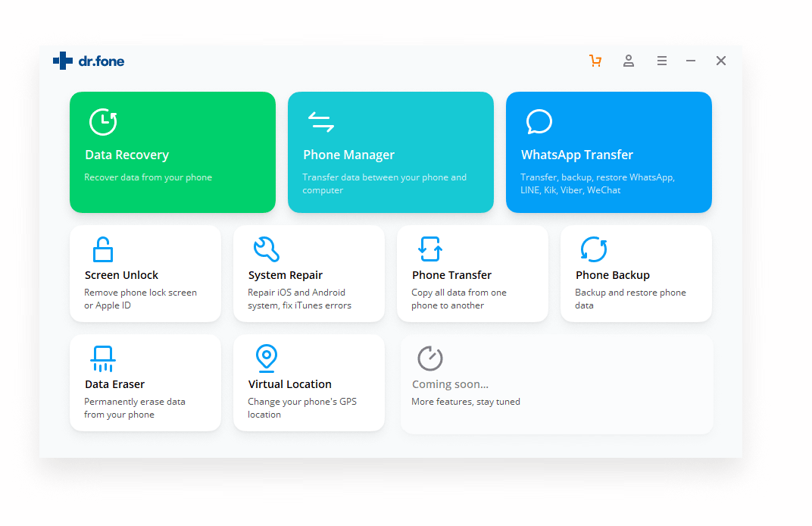Click the Screen Unlock padlock icon
812x526 pixels.
coord(102,249)
